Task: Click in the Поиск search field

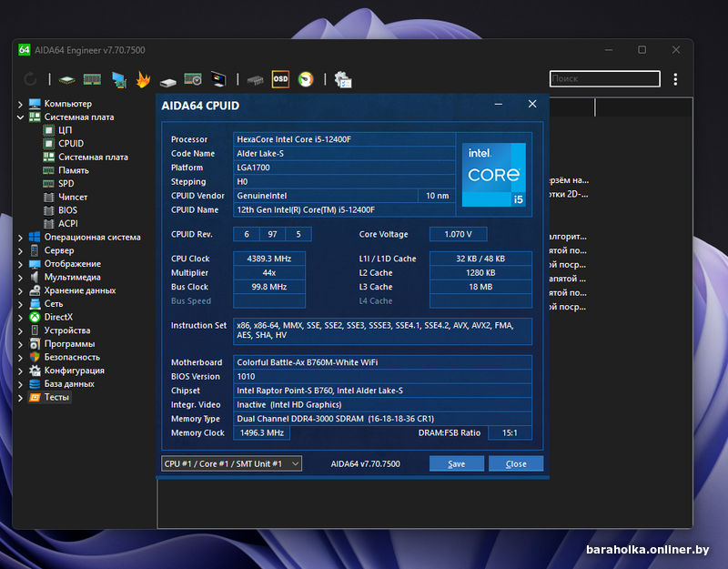Action: tap(604, 79)
